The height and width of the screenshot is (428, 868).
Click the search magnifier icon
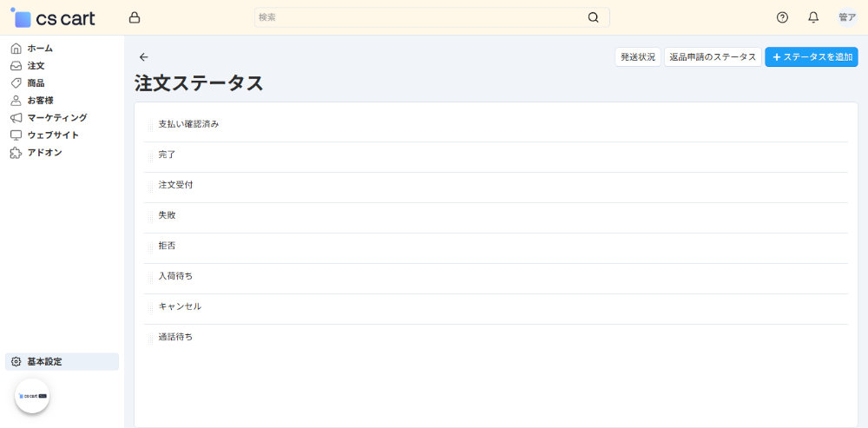coord(593,17)
